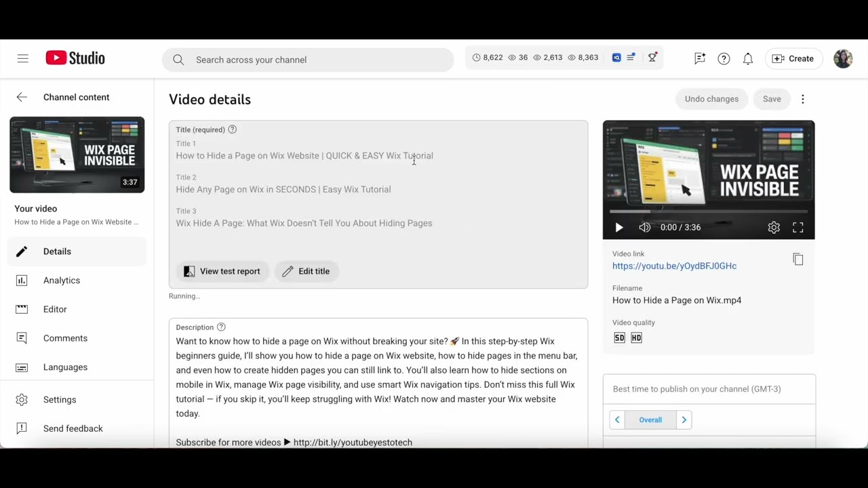The width and height of the screenshot is (868, 488).
Task: Click the blue extension icon in header
Action: [x=616, y=58]
